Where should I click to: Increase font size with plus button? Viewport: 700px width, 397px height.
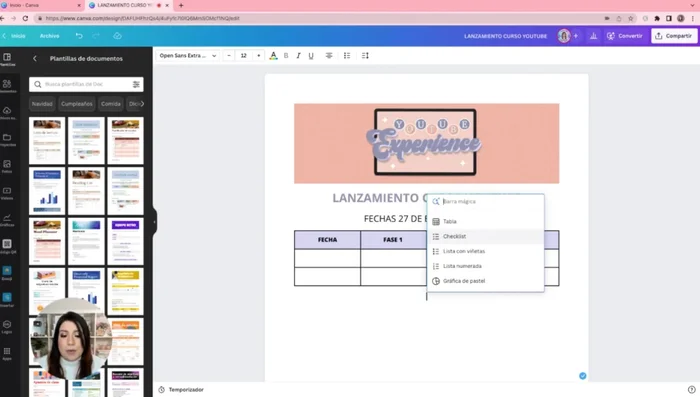pyautogui.click(x=258, y=56)
